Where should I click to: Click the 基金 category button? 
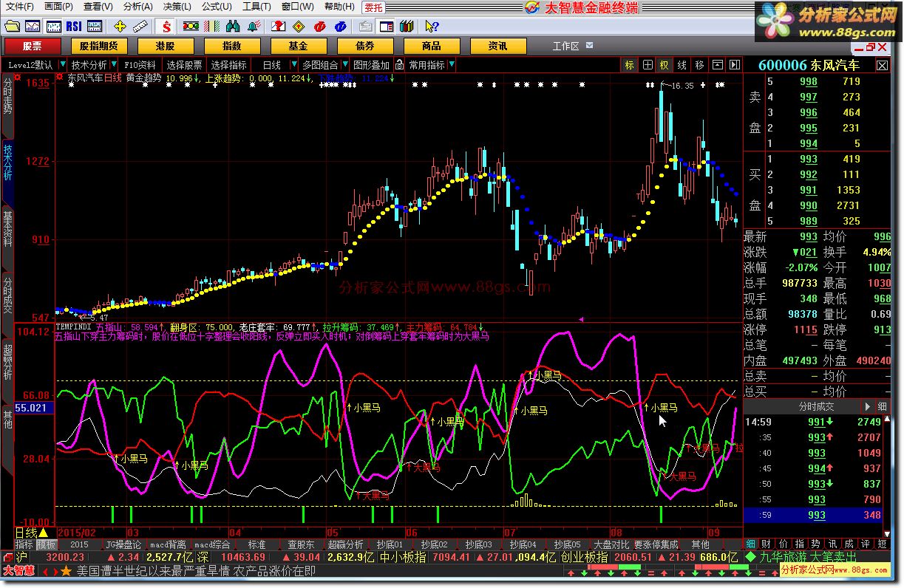click(x=298, y=46)
